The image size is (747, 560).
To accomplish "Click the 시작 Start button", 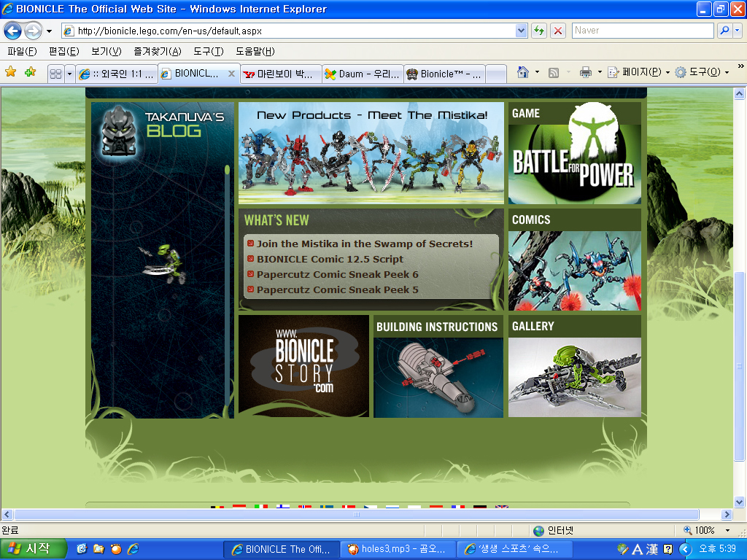I will [x=32, y=549].
